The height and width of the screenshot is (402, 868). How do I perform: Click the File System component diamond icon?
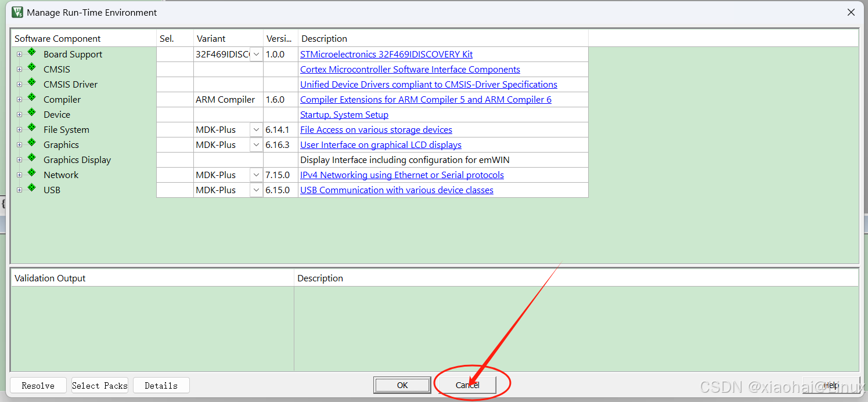point(32,128)
